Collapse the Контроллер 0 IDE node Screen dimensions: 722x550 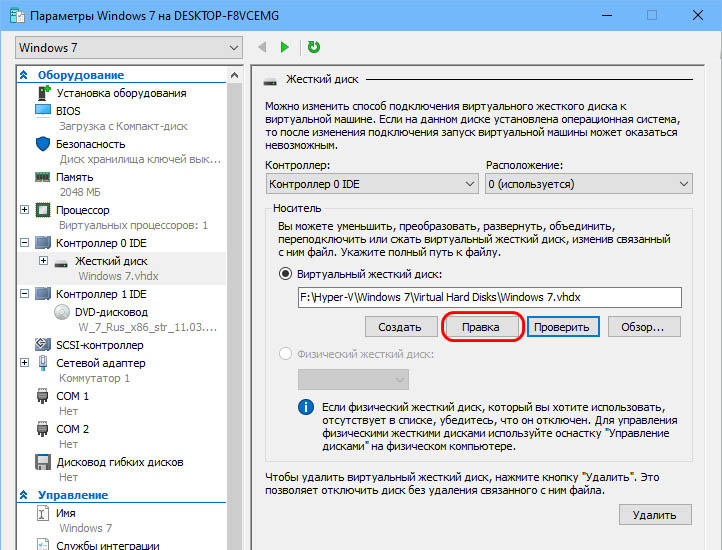tap(24, 242)
